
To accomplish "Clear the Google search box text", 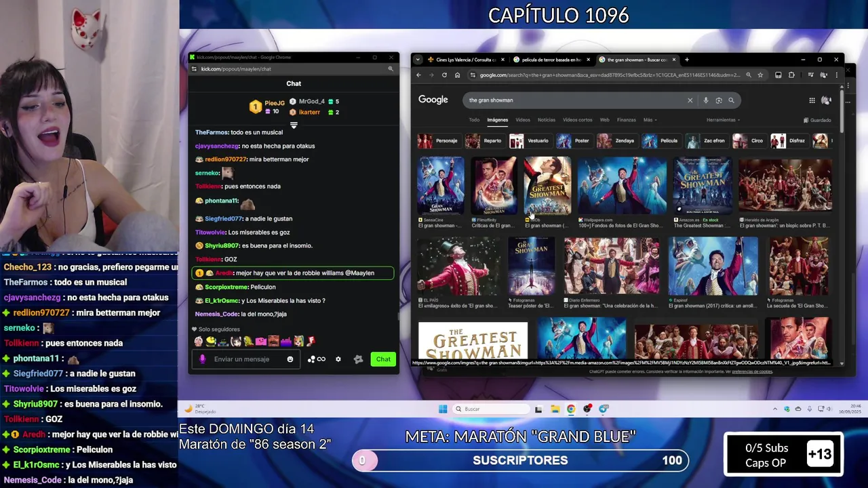I will pyautogui.click(x=690, y=100).
